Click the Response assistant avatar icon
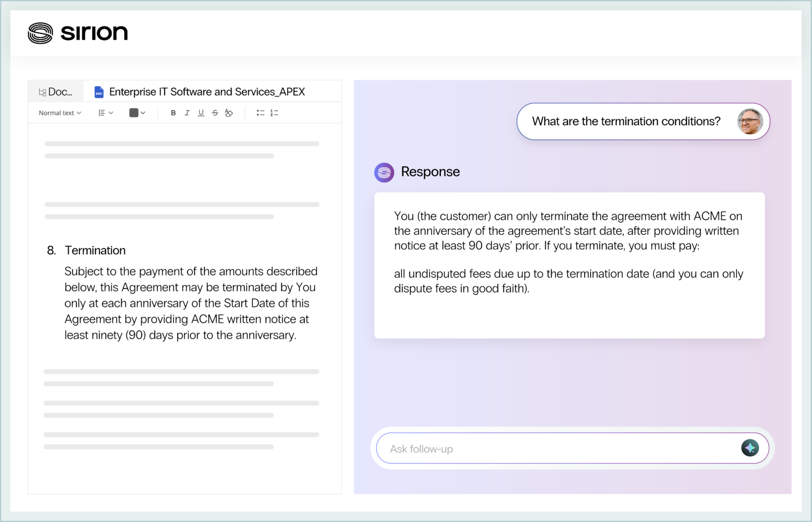812x522 pixels. point(384,172)
